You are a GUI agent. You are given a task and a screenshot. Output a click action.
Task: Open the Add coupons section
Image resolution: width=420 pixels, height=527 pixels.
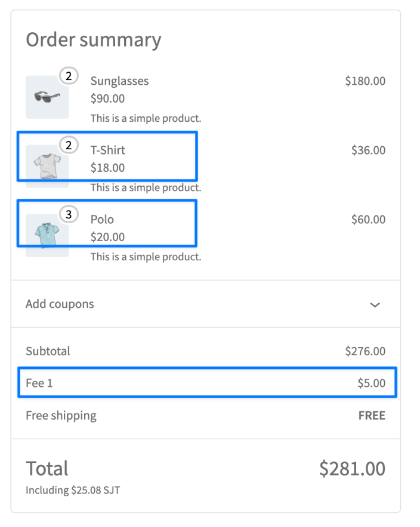point(60,304)
